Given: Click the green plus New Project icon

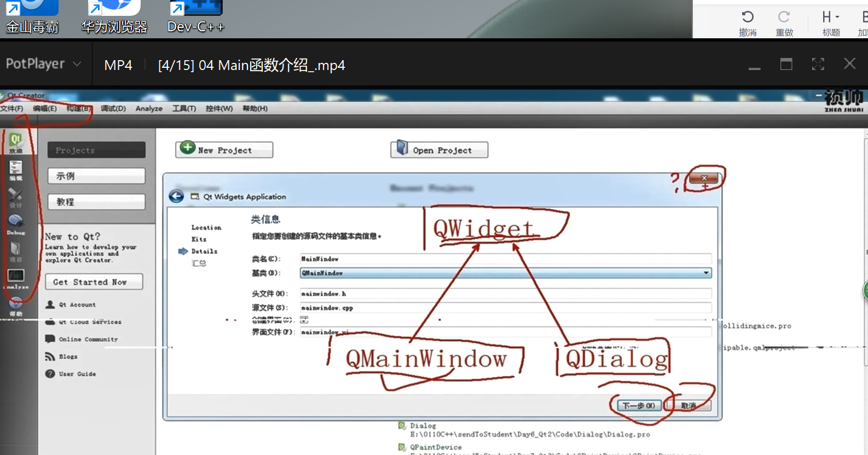Looking at the screenshot, I should pyautogui.click(x=188, y=148).
